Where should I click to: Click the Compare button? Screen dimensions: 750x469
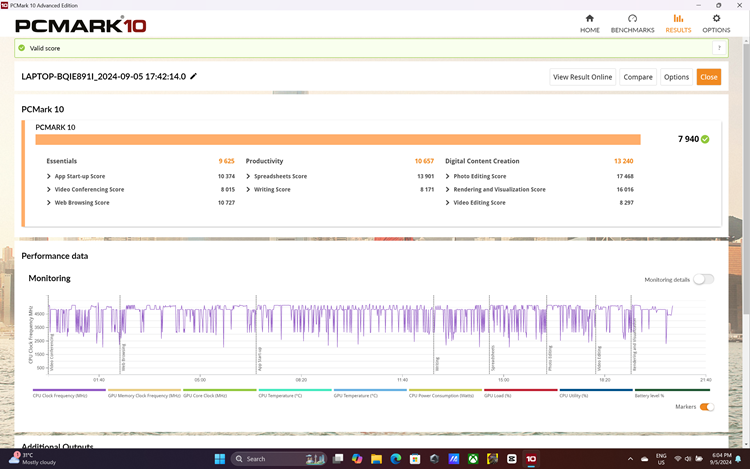(x=638, y=77)
